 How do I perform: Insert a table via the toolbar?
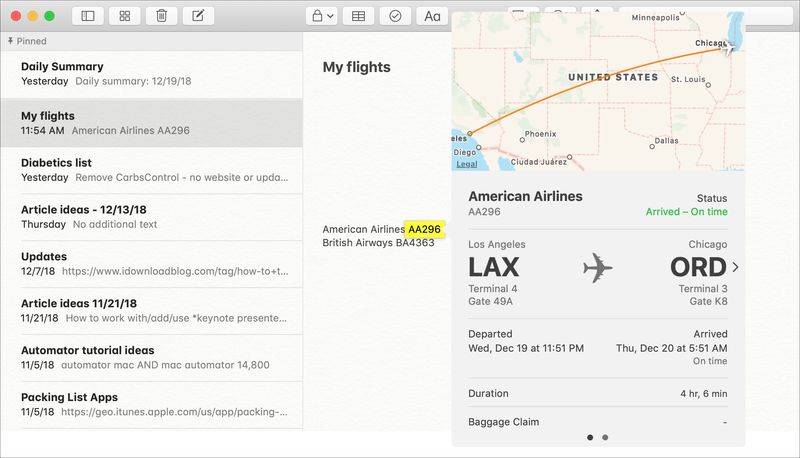(x=359, y=16)
